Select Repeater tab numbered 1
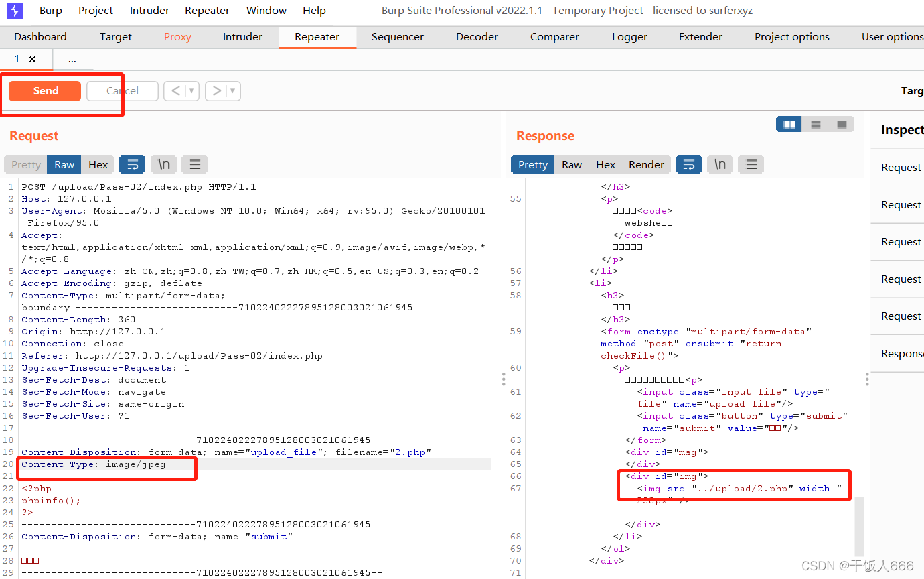Screen dimensions: 924x579 coord(17,59)
